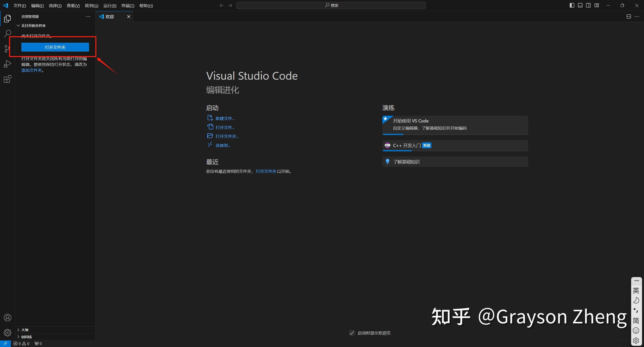Click the 打开文件夹 folder icon under 启动
This screenshot has height=347, width=644.
[x=210, y=136]
